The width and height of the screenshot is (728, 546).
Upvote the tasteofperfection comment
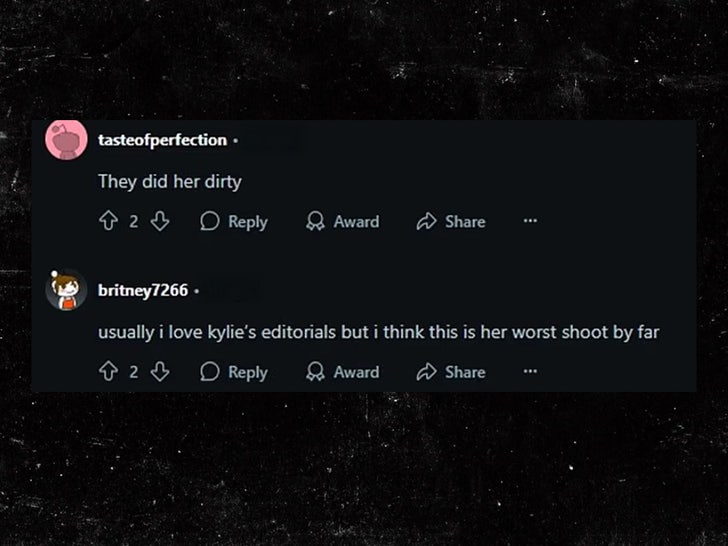[x=108, y=222]
